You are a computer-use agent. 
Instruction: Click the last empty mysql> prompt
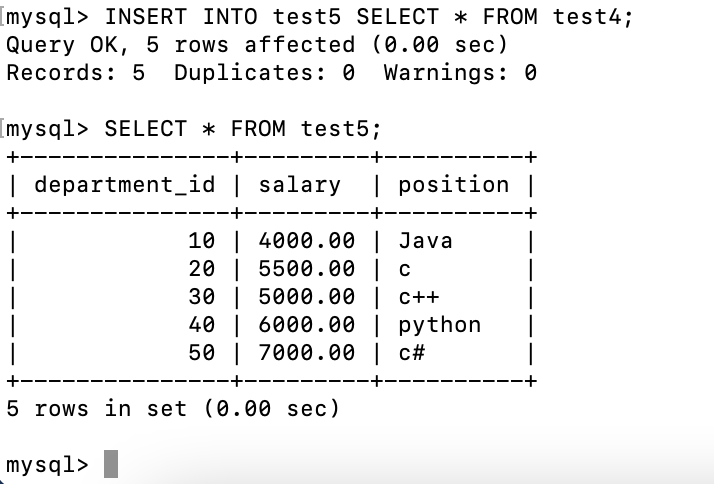pos(46,465)
